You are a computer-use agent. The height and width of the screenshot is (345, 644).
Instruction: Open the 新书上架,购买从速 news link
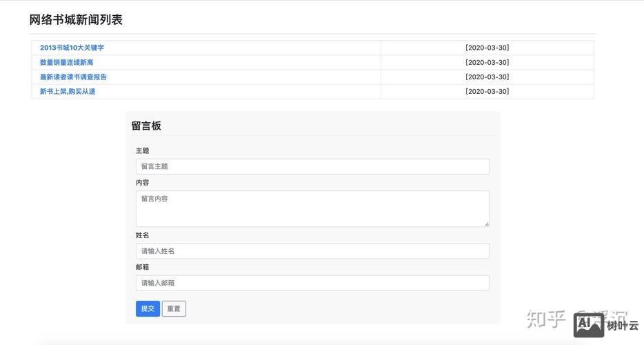pos(68,91)
